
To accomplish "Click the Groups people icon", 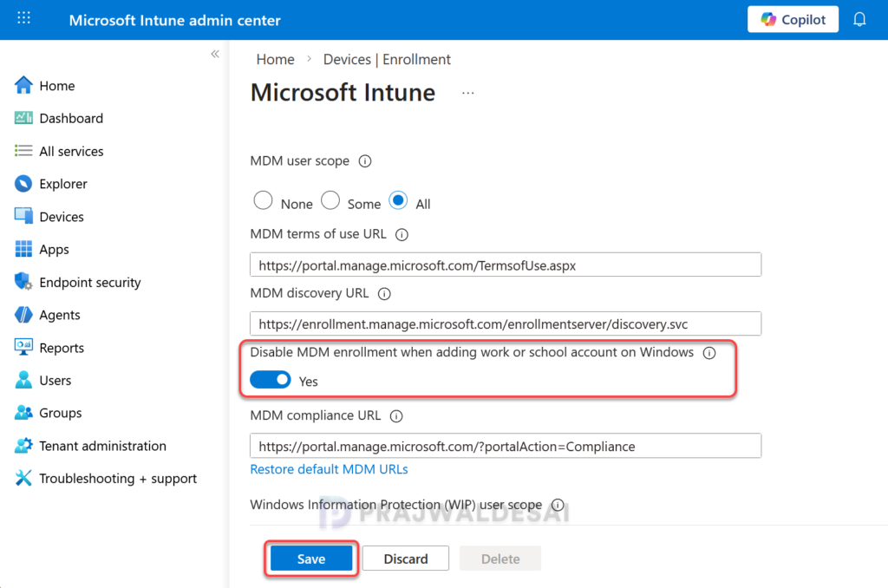I will pos(23,413).
